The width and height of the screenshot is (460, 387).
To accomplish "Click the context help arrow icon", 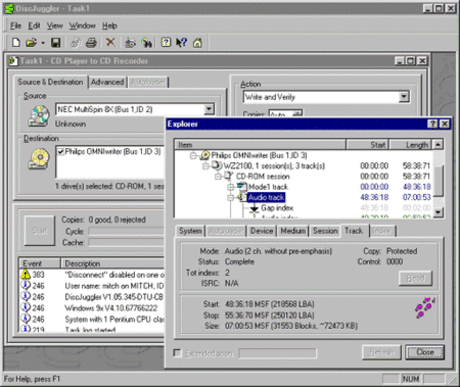I will 182,43.
